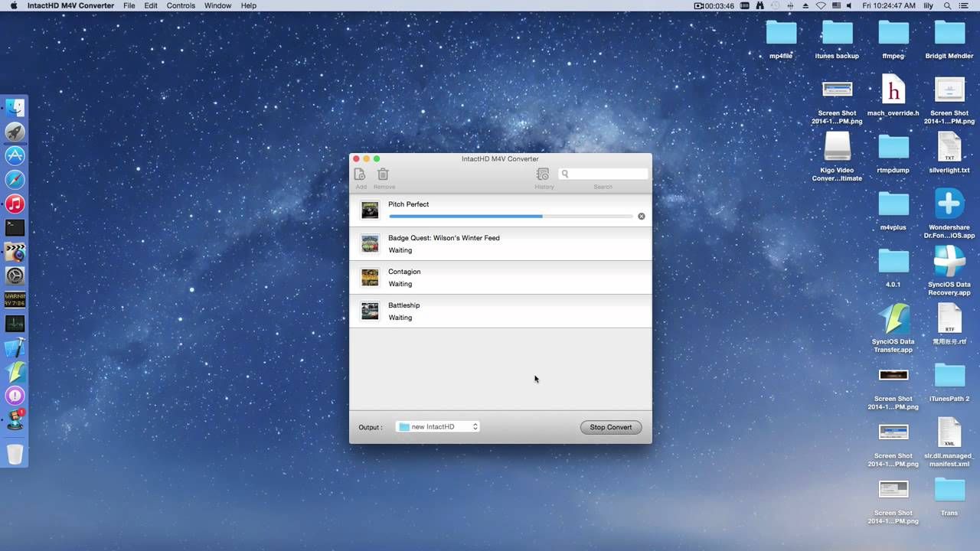This screenshot has height=551, width=980.
Task: Click the "Pitch Perfect" title text
Action: coord(409,204)
